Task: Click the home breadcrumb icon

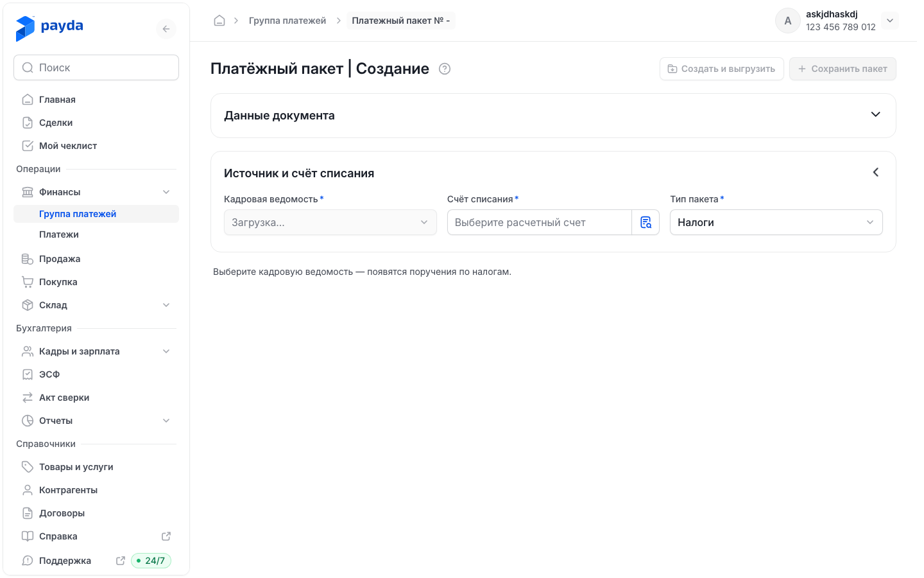Action: (x=219, y=21)
